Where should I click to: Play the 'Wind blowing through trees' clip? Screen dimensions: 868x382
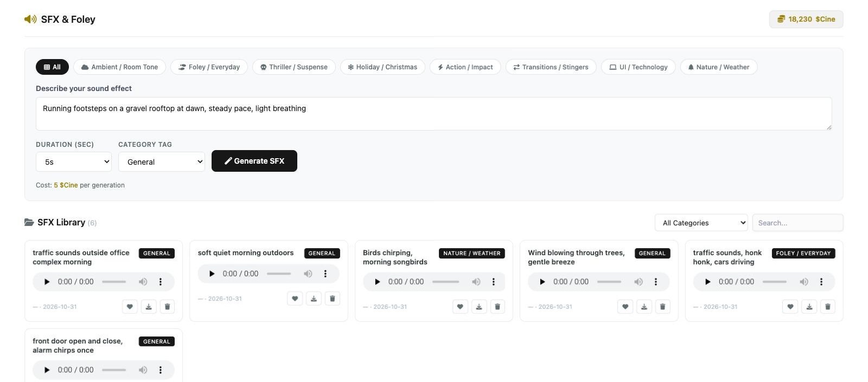(542, 282)
